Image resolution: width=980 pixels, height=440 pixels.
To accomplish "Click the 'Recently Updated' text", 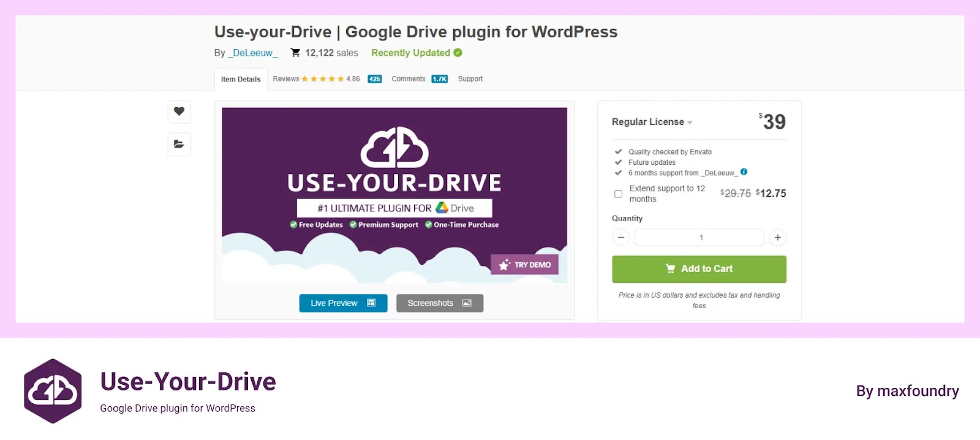I will point(410,53).
